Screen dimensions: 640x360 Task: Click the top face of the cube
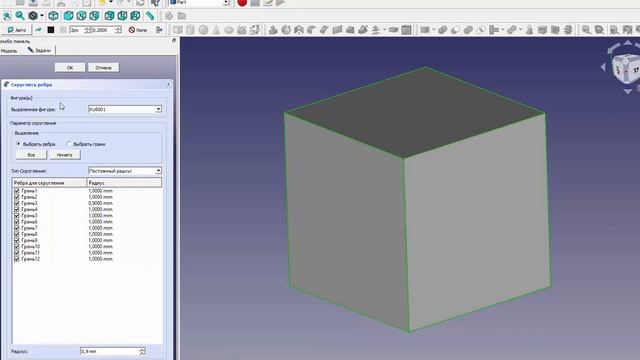(x=415, y=112)
